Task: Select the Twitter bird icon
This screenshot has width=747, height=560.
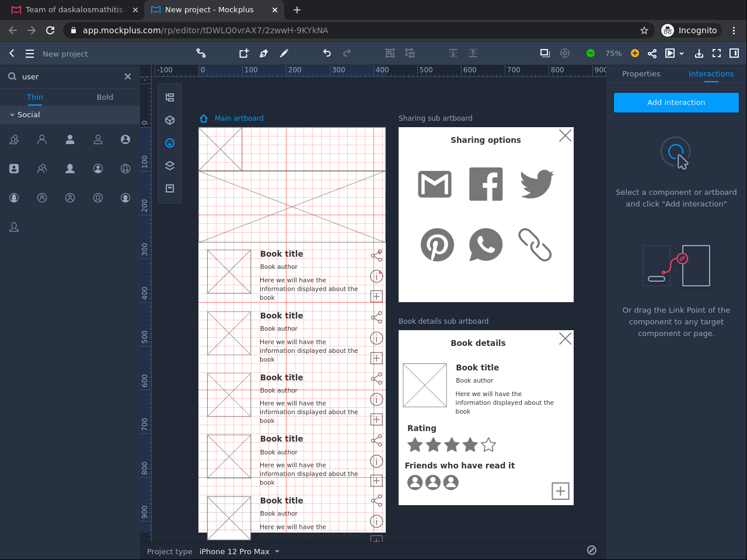Action: tap(537, 184)
